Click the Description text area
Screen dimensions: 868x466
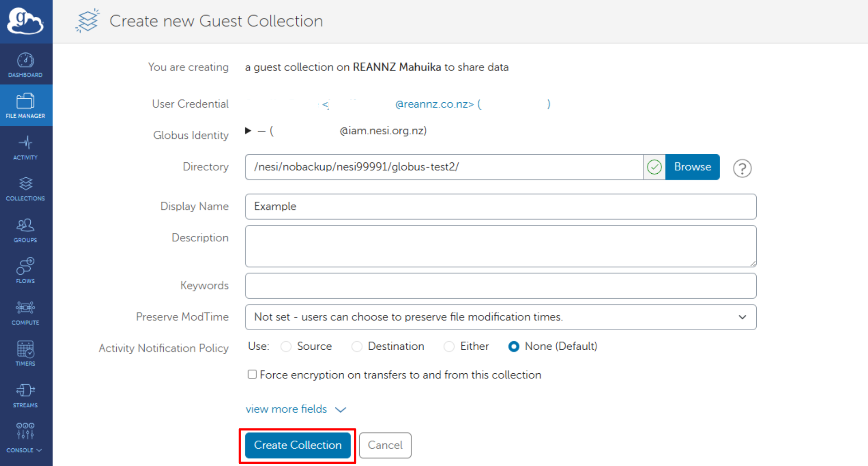point(501,246)
